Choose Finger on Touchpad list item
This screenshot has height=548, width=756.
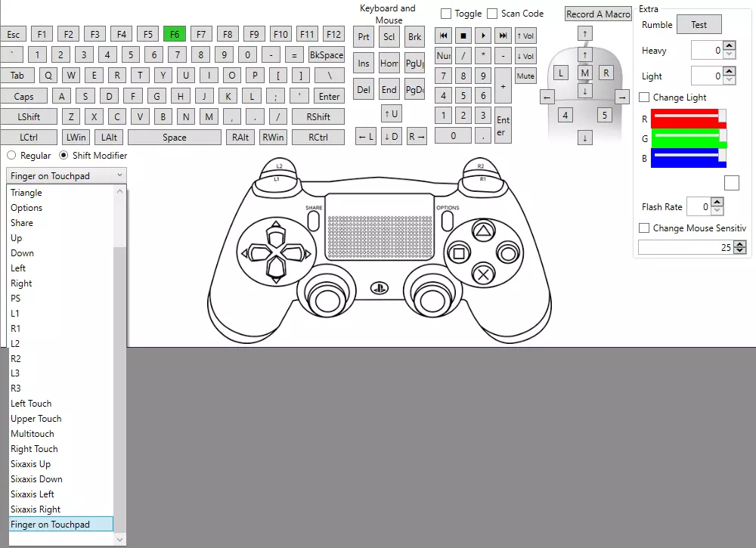(61, 525)
